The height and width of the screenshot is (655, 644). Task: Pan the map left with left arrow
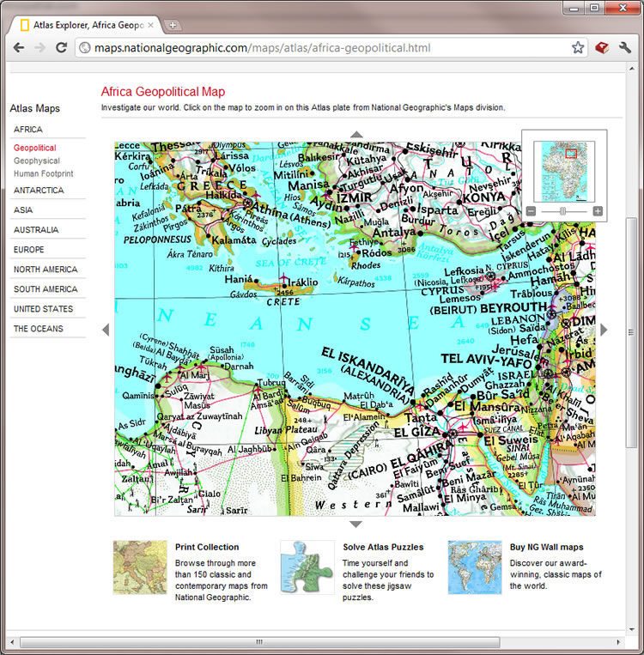pyautogui.click(x=106, y=330)
